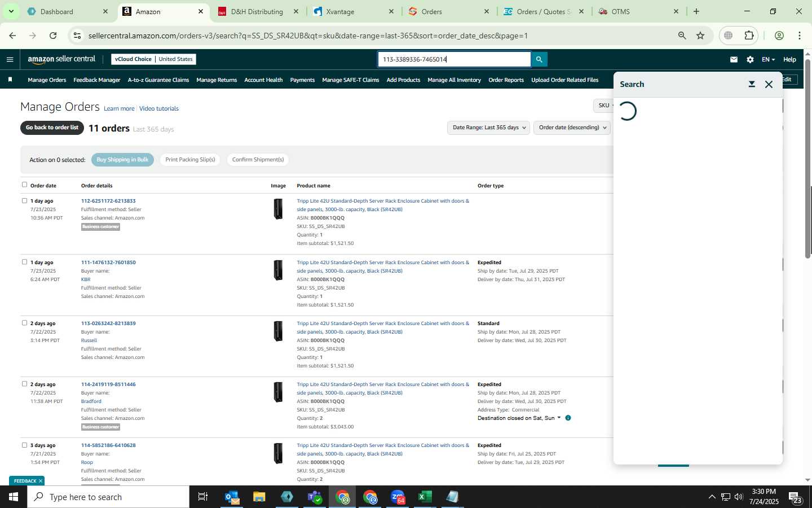Screen dimensions: 812x508
Task: Open Outlook from the taskbar
Action: (232, 497)
